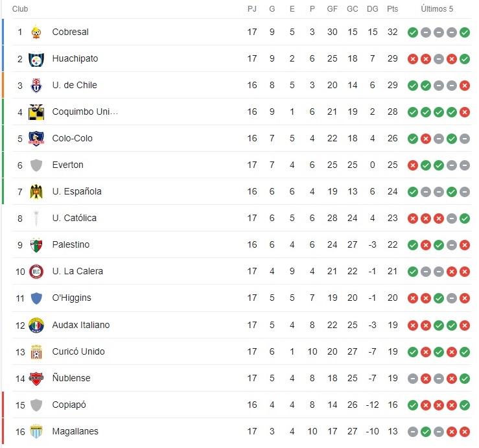
Task: Click the Palestino club crest icon
Action: click(36, 244)
